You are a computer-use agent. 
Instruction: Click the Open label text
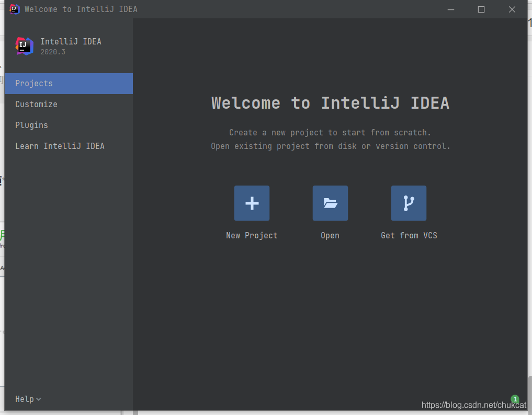click(x=330, y=236)
